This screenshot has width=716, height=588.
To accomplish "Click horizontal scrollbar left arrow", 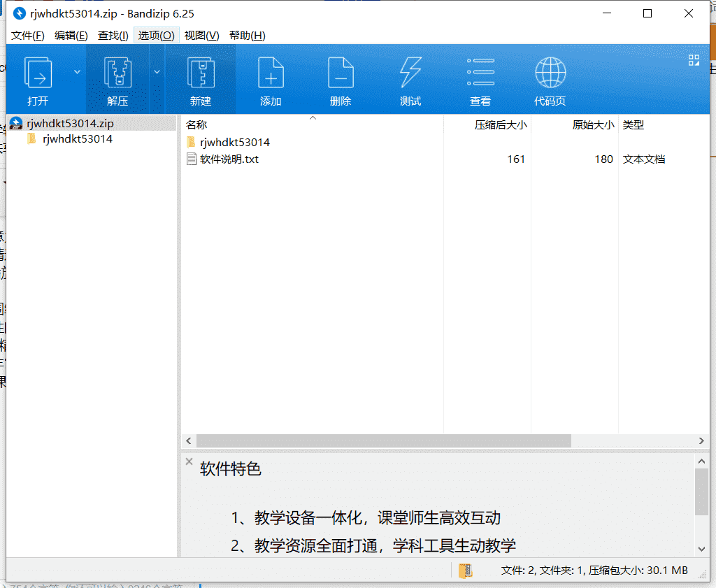I will pos(189,441).
